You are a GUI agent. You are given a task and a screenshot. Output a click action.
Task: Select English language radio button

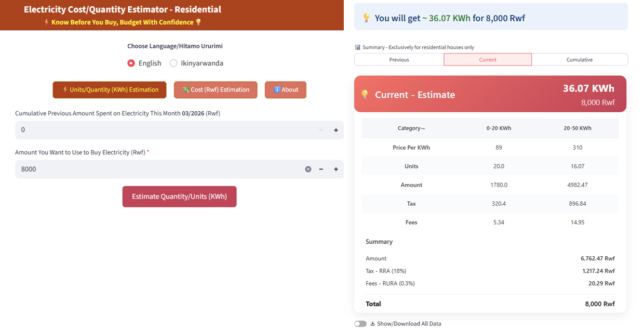click(x=131, y=63)
